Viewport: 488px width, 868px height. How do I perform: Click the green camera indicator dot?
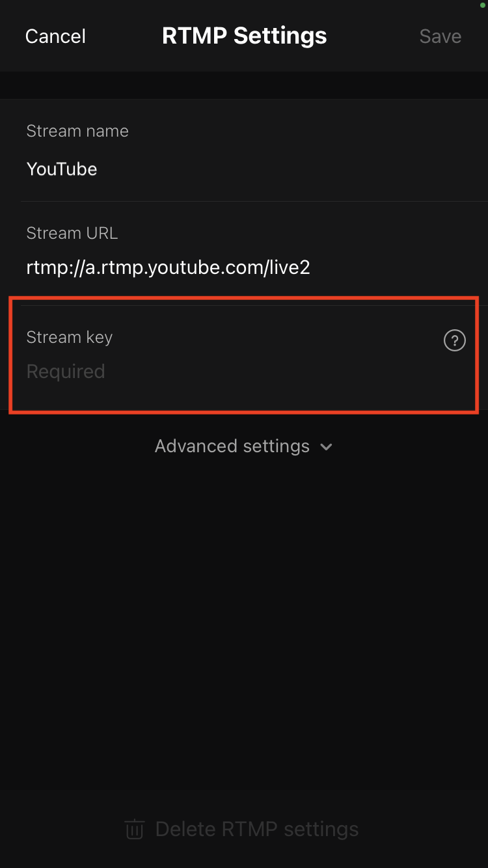pos(482,5)
